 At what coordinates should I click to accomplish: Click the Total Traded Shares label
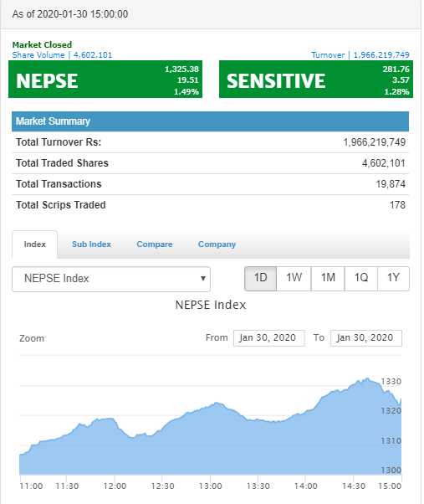(x=62, y=163)
